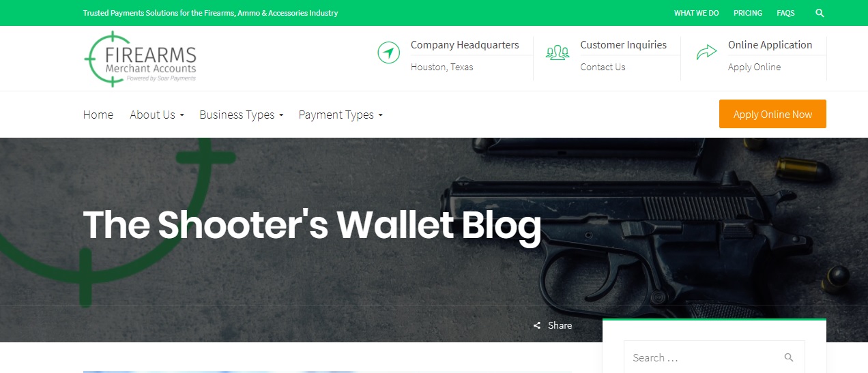Image resolution: width=868 pixels, height=373 pixels.
Task: Click the customer inquiries people icon
Action: click(558, 53)
